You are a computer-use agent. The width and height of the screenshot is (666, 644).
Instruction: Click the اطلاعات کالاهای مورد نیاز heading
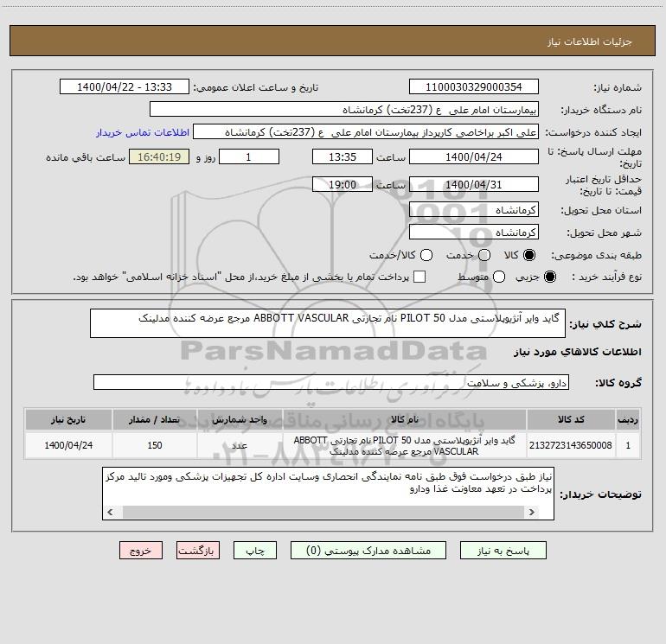tap(578, 352)
